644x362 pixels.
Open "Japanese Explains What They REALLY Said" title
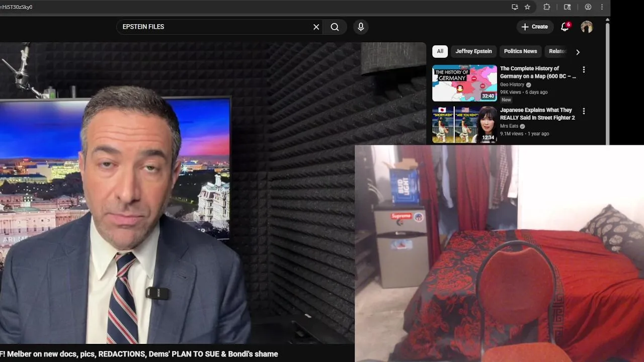tap(537, 114)
